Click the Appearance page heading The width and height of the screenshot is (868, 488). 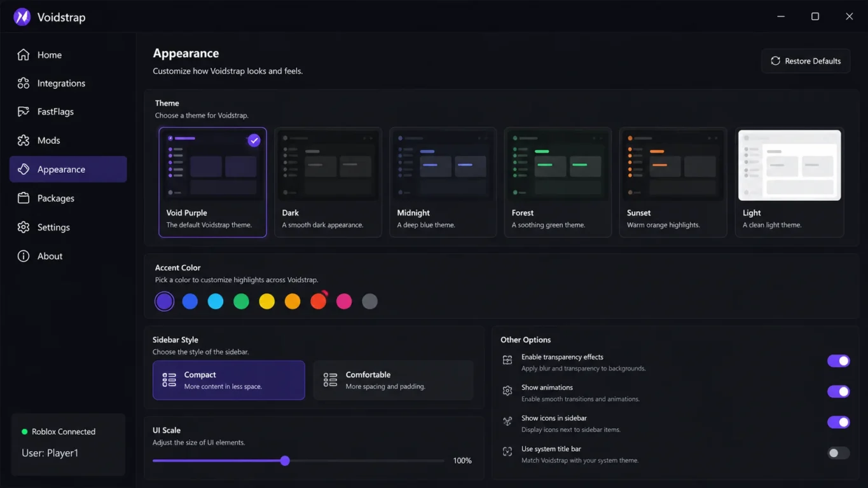(x=186, y=53)
